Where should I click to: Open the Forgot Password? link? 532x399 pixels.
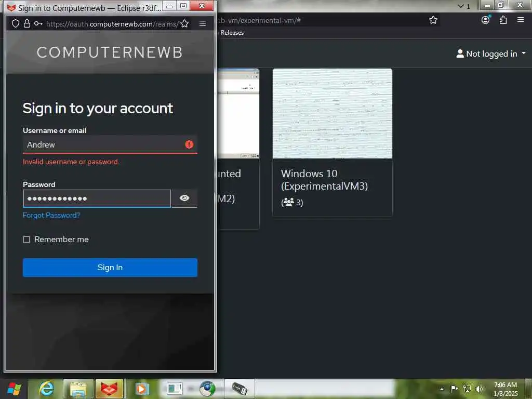coord(51,215)
